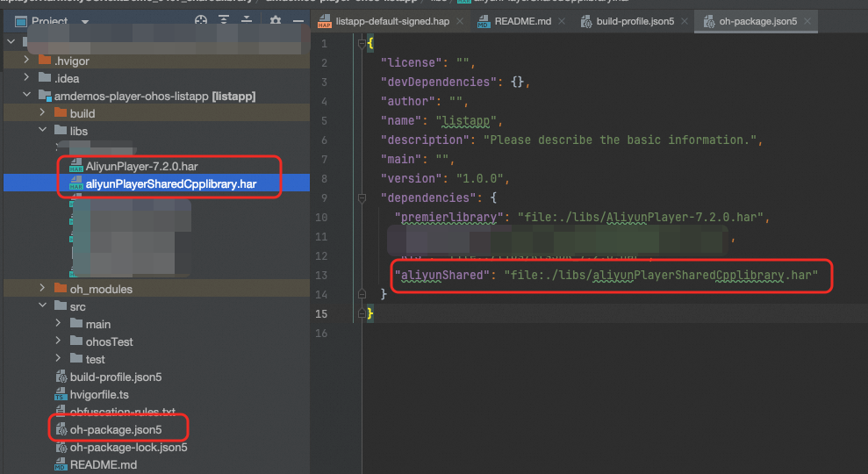868x474 pixels.
Task: Expand the main folder arrow
Action: [x=58, y=323]
